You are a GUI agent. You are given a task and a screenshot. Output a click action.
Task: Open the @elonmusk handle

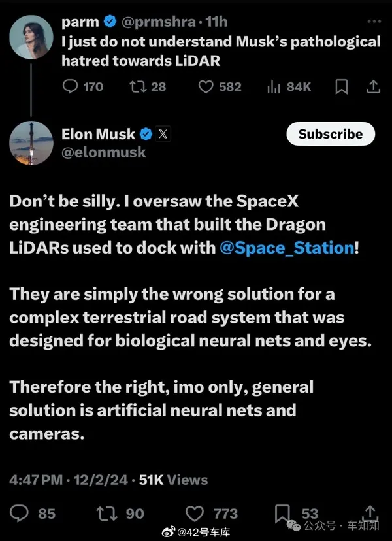point(103,152)
